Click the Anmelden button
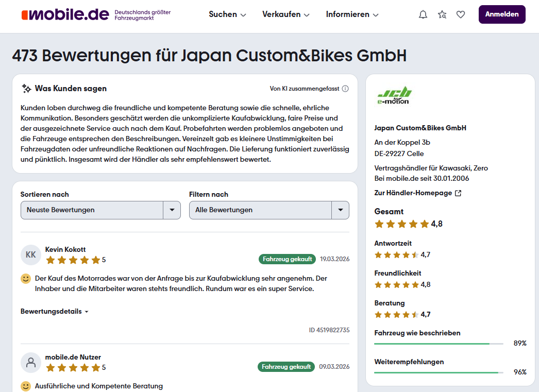Image resolution: width=539 pixels, height=392 pixels. (501, 14)
